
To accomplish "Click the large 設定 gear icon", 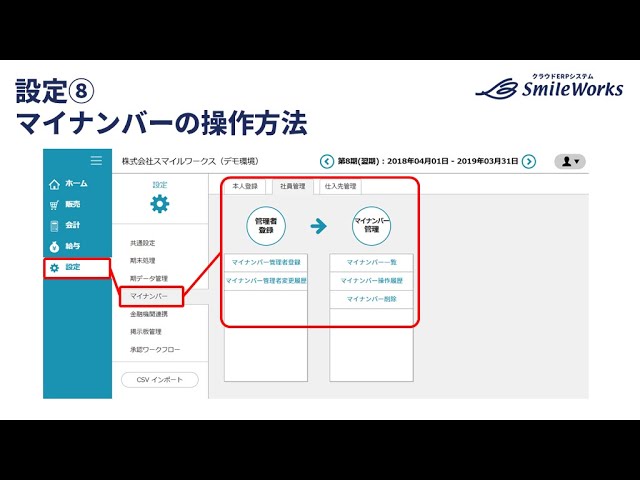I will 160,204.
